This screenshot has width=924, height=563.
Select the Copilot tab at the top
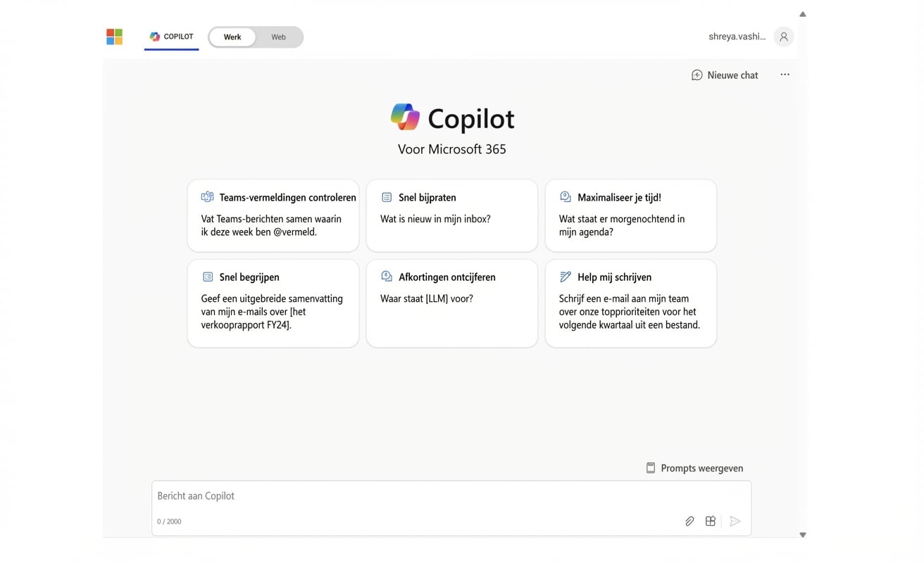point(171,37)
